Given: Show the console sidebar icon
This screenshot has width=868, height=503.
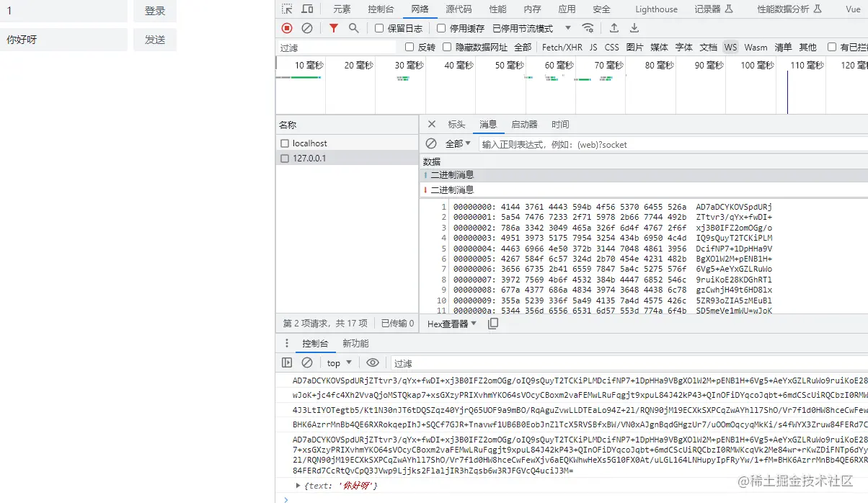Looking at the screenshot, I should click(287, 362).
